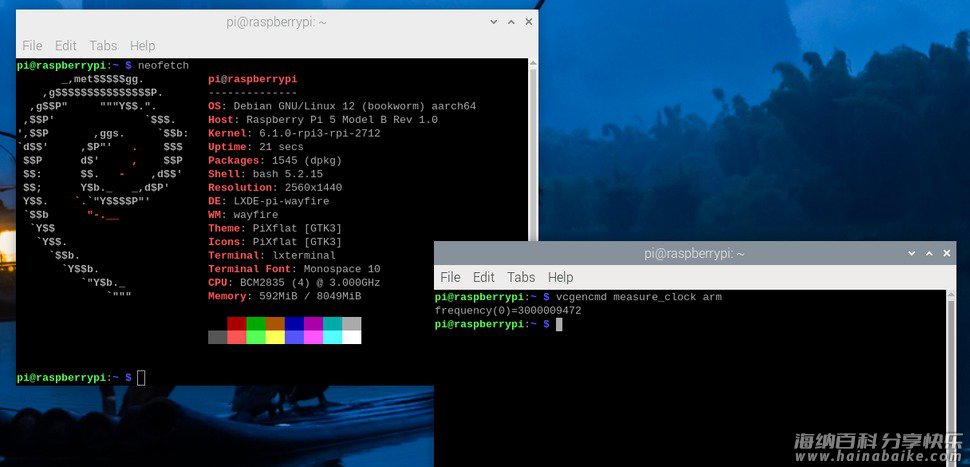Click the pi@raspberrypi header above the dashes
Image resolution: width=970 pixels, height=467 pixels.
pyautogui.click(x=252, y=79)
